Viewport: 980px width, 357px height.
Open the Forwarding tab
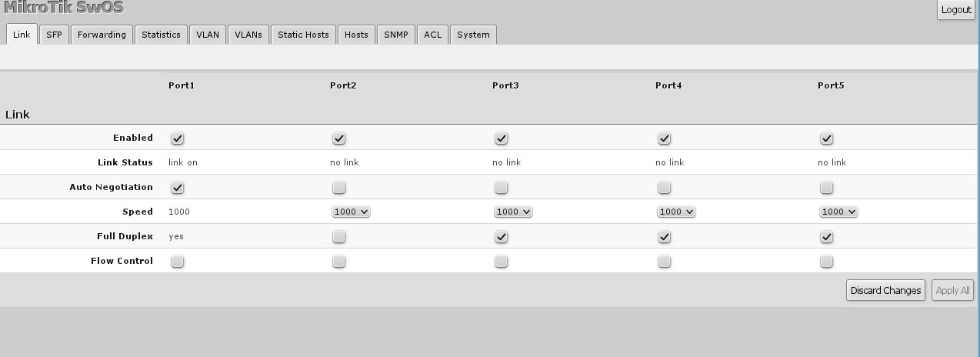[102, 35]
